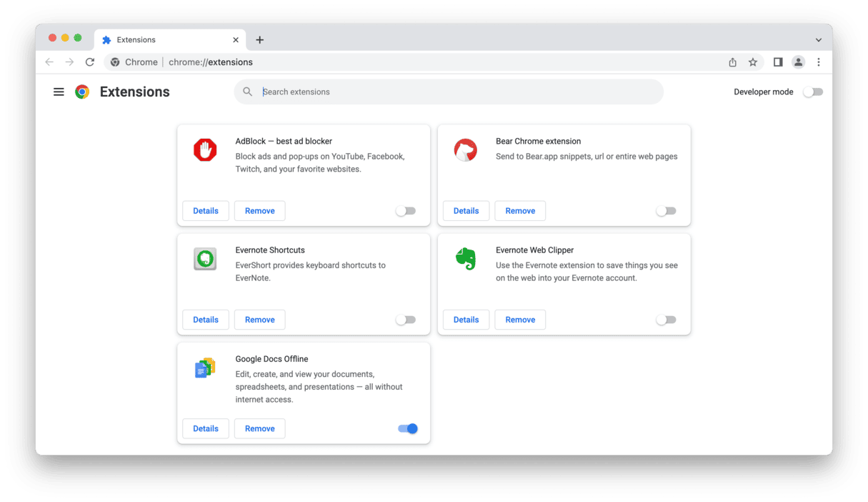Click the Google Docs Offline icon

(205, 368)
